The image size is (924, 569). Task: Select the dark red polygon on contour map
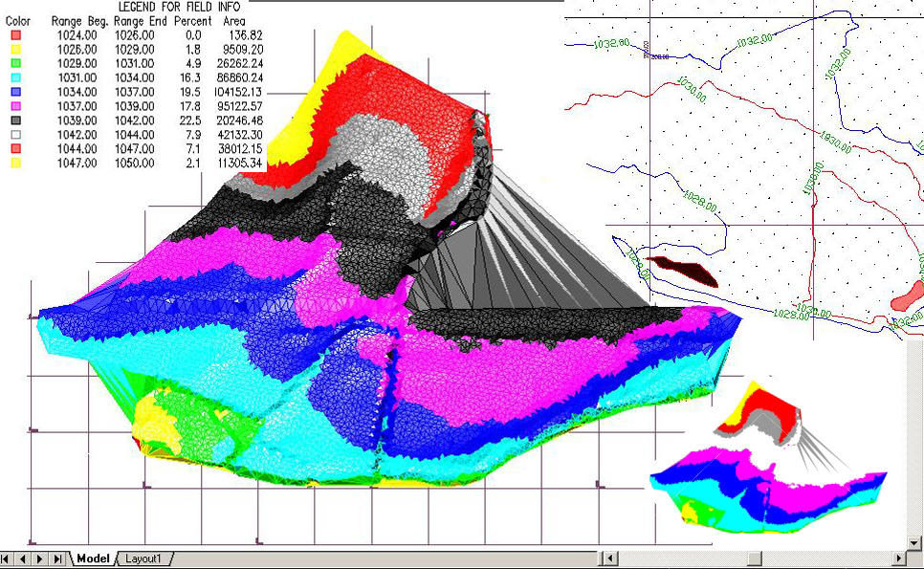681,269
